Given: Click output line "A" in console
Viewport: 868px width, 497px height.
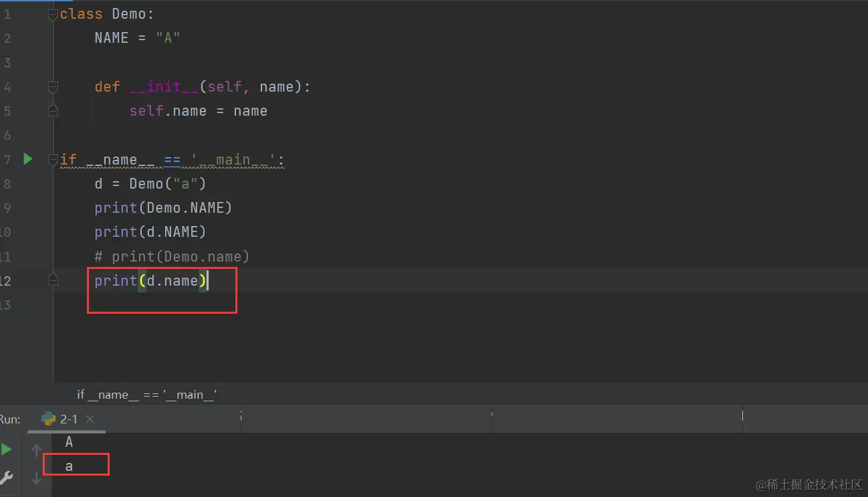Looking at the screenshot, I should coord(69,442).
